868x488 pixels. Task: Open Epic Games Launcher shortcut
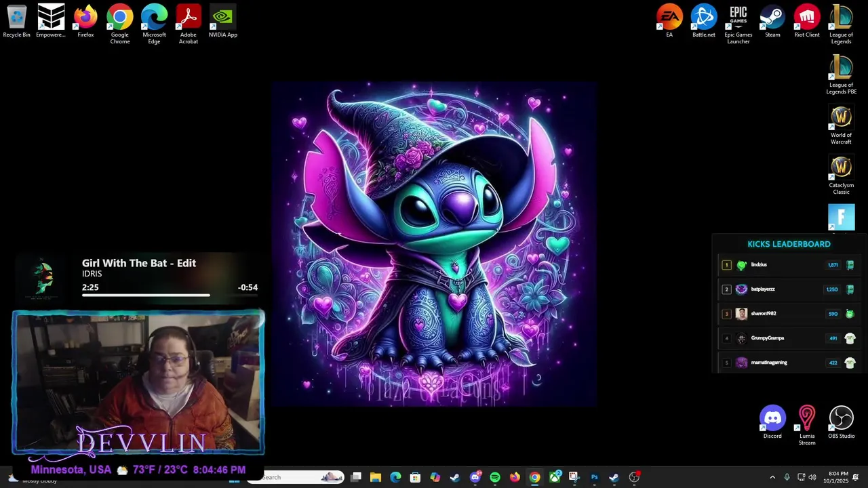pyautogui.click(x=738, y=24)
